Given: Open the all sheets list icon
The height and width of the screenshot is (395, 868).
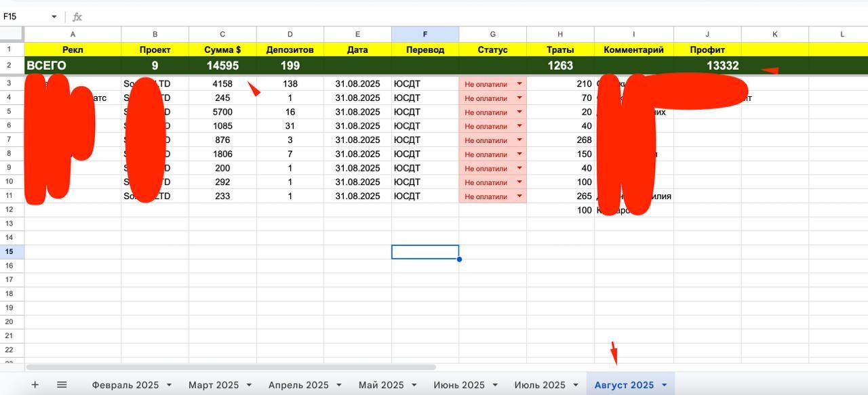Looking at the screenshot, I should 62,385.
